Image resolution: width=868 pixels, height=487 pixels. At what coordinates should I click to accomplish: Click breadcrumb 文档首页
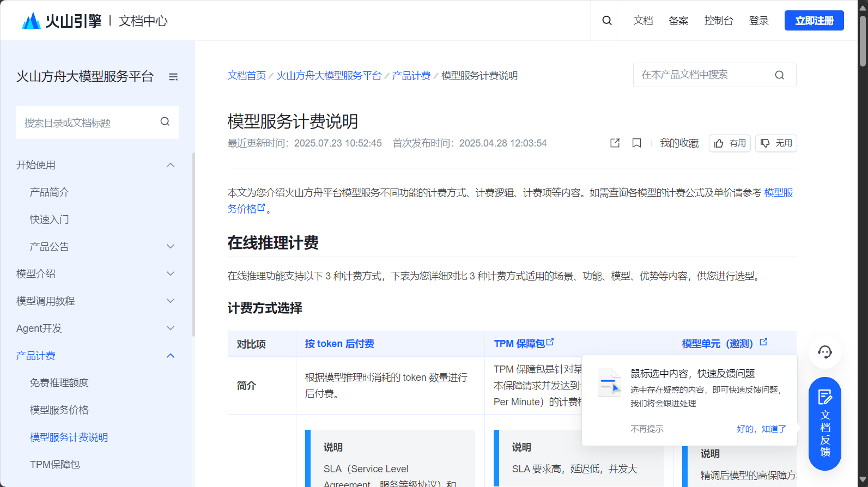pyautogui.click(x=246, y=76)
